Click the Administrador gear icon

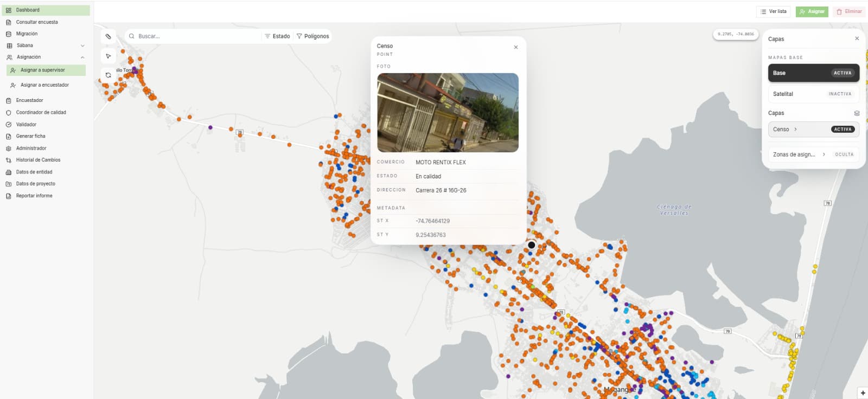click(x=9, y=149)
